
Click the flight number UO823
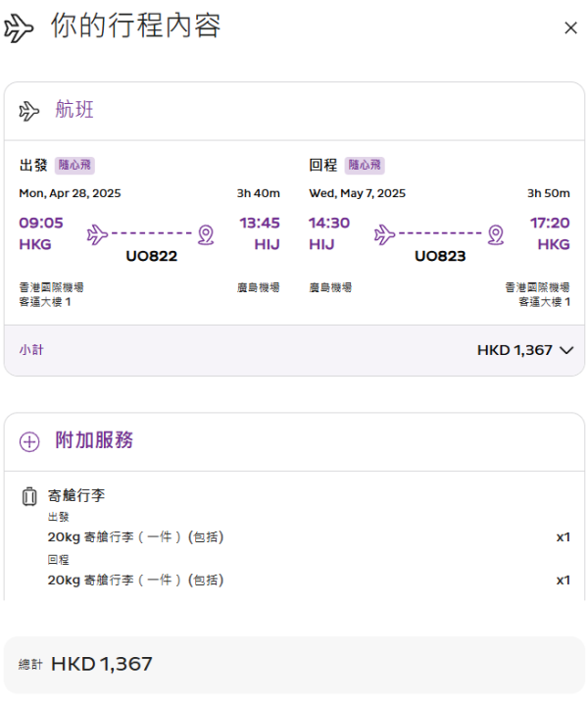click(440, 256)
